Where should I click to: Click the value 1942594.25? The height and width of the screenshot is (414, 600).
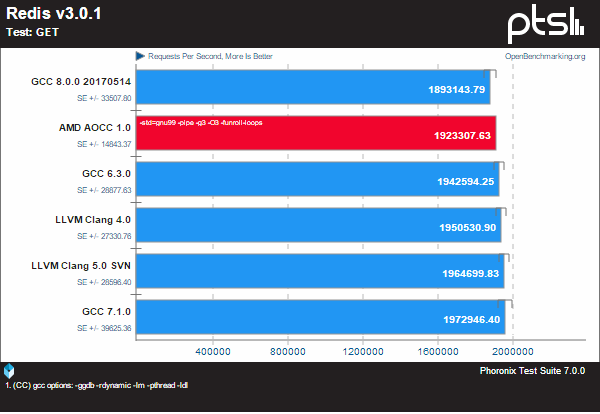coord(466,181)
